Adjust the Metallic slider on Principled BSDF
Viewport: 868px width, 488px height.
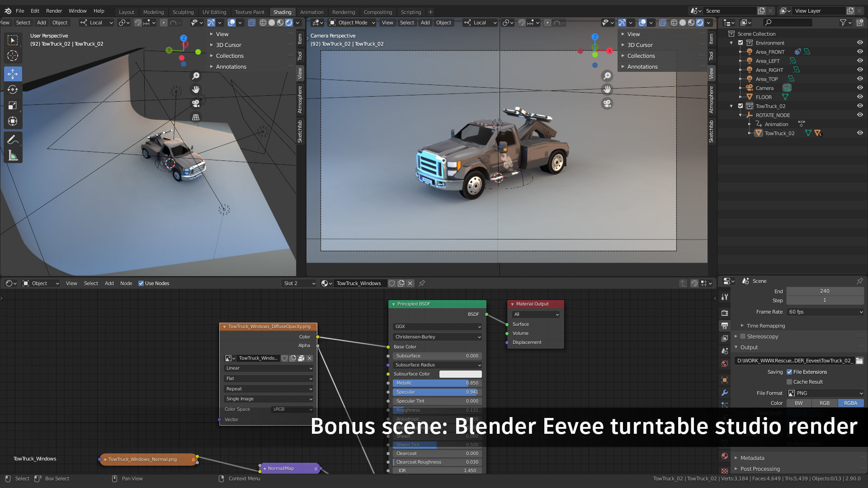pos(437,383)
